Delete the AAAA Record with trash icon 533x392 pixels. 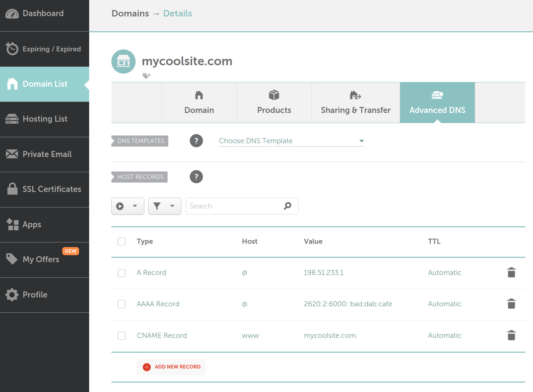(x=511, y=304)
